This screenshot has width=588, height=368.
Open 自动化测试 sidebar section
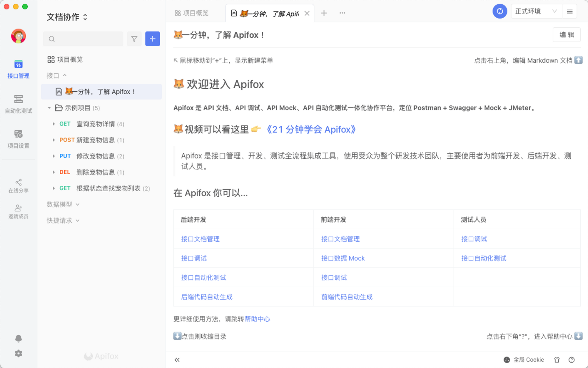[18, 104]
